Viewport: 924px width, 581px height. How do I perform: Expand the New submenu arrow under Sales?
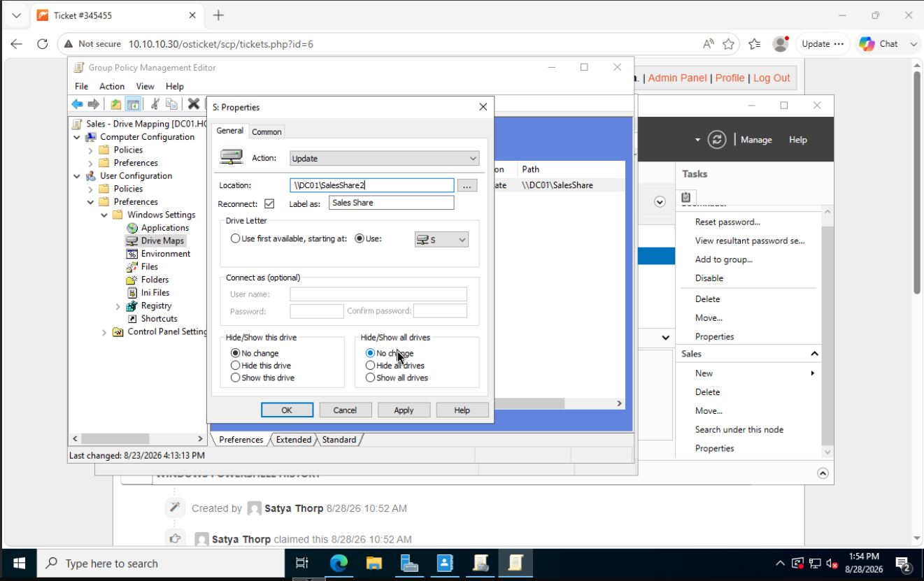(x=812, y=373)
